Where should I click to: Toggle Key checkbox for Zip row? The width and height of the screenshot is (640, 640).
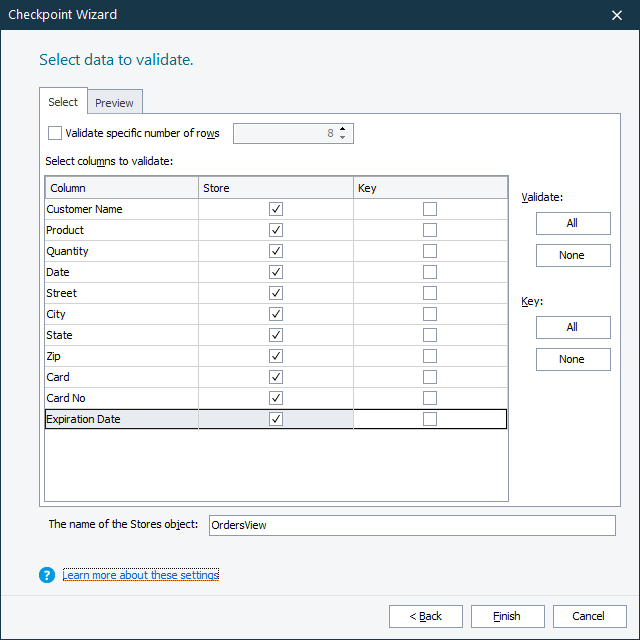(430, 356)
